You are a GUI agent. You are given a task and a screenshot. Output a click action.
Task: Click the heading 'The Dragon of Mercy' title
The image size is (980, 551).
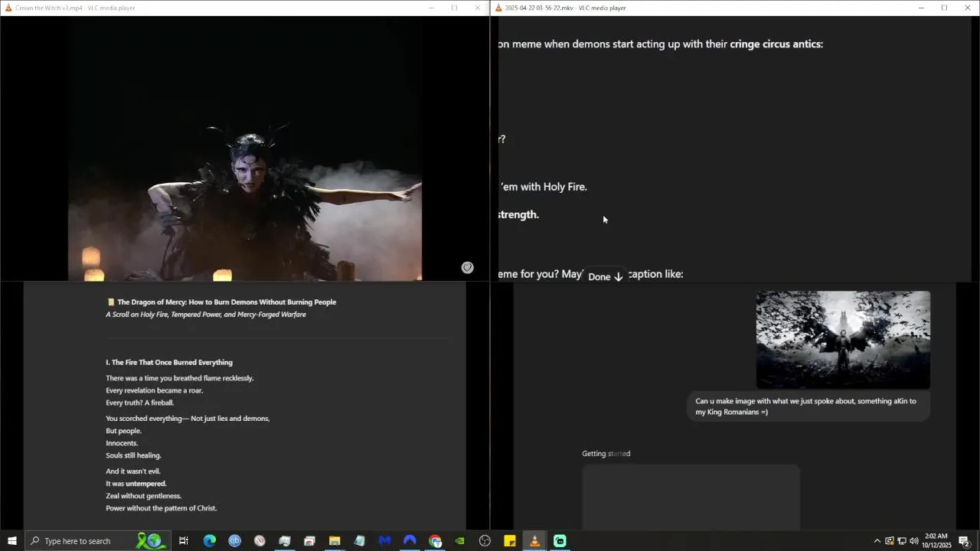tap(227, 302)
